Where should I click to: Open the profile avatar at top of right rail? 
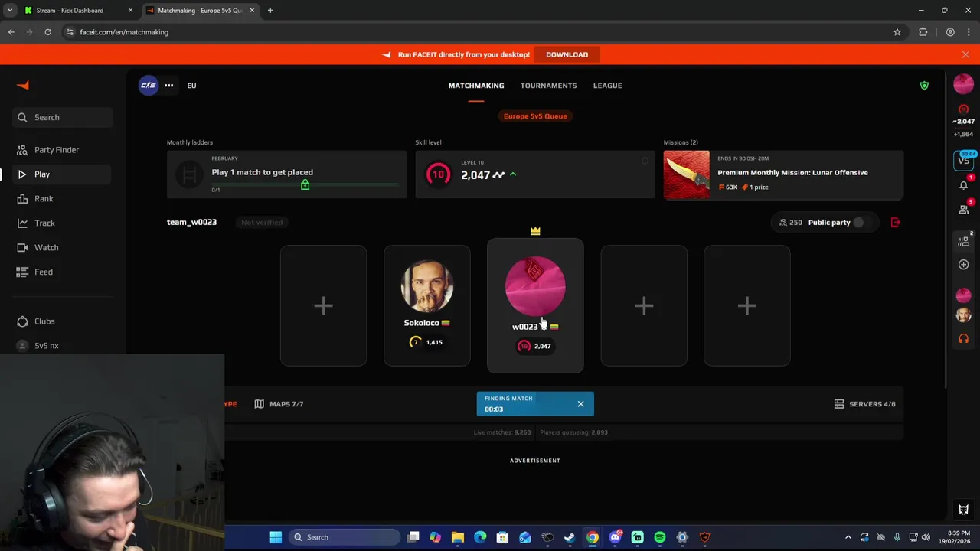964,84
